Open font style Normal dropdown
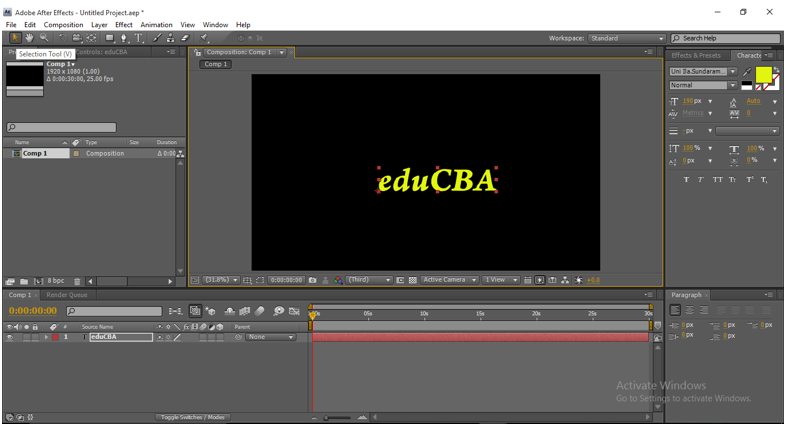Viewport: 785px width, 424px height. (x=703, y=86)
